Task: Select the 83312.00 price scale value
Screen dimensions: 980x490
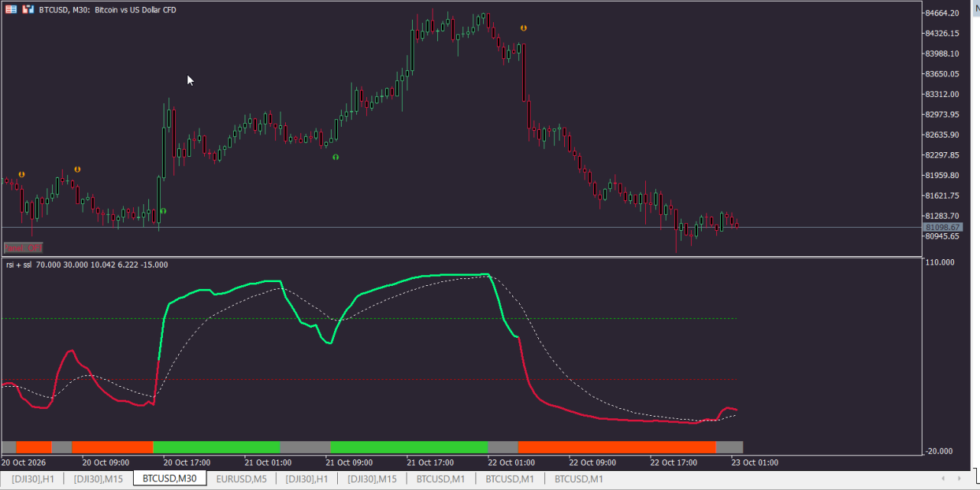Action: (x=942, y=94)
